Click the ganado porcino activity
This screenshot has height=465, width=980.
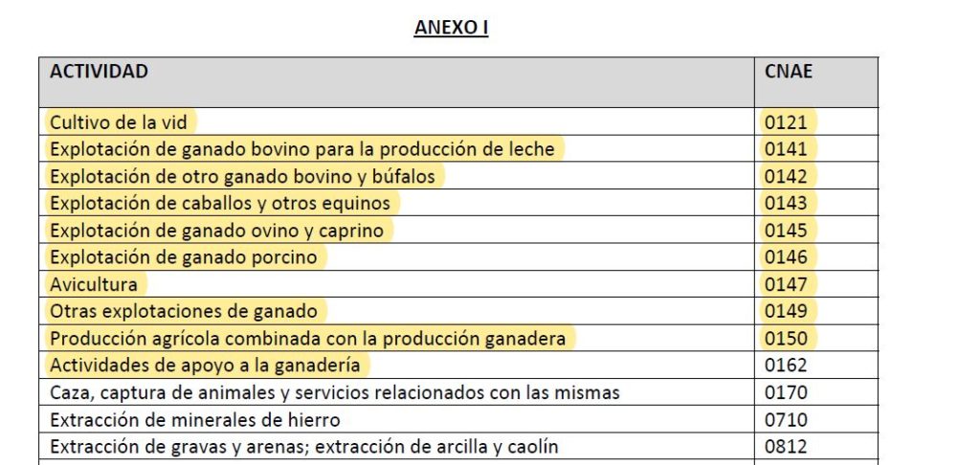[184, 256]
